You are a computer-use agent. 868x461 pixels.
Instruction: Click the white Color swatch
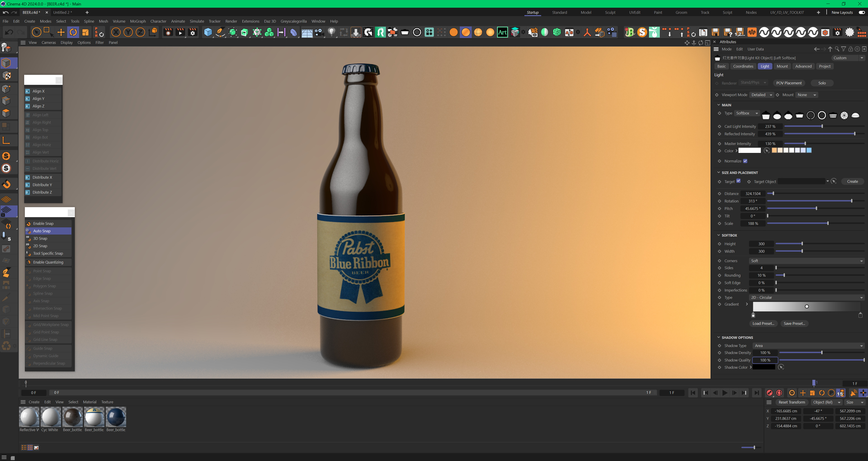[749, 151]
